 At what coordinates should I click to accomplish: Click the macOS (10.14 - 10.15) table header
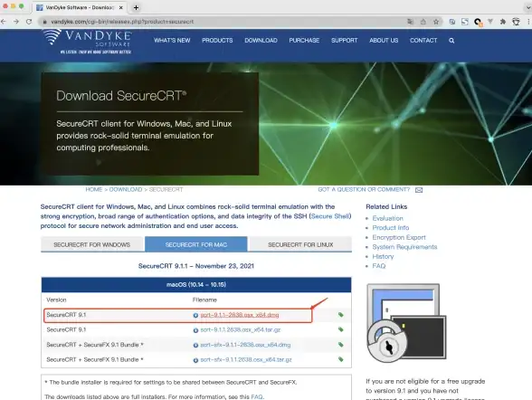pyautogui.click(x=196, y=285)
